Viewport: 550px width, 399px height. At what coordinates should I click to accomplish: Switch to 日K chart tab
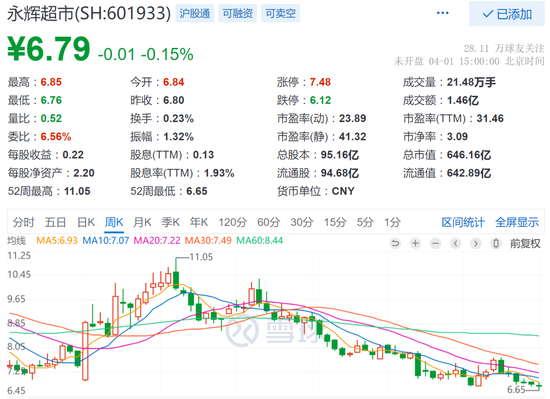point(86,222)
